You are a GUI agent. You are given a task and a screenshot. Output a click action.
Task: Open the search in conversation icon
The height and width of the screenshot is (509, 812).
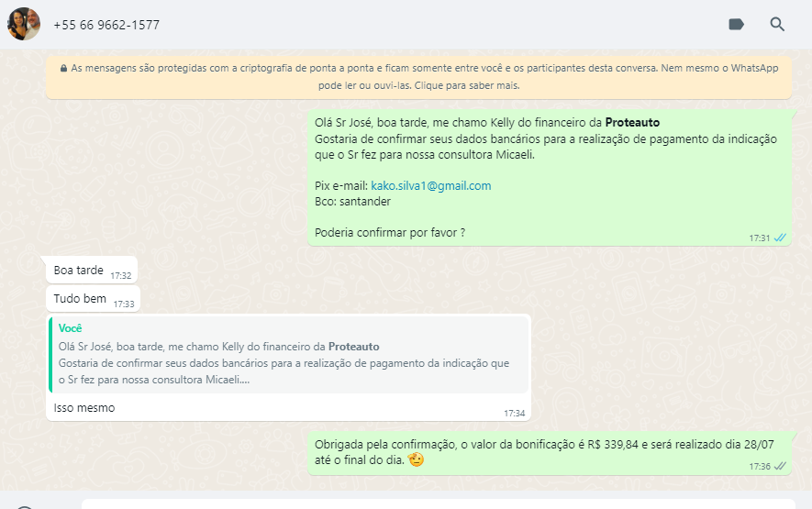click(777, 25)
